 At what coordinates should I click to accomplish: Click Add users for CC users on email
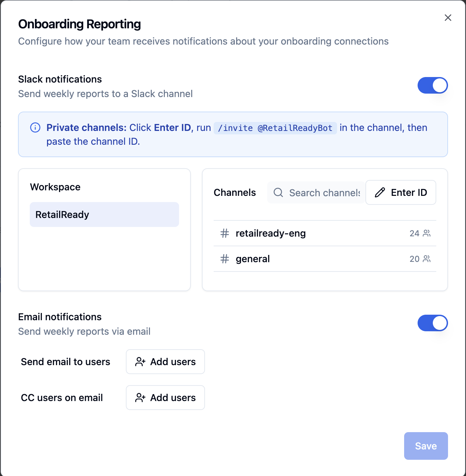click(x=165, y=398)
